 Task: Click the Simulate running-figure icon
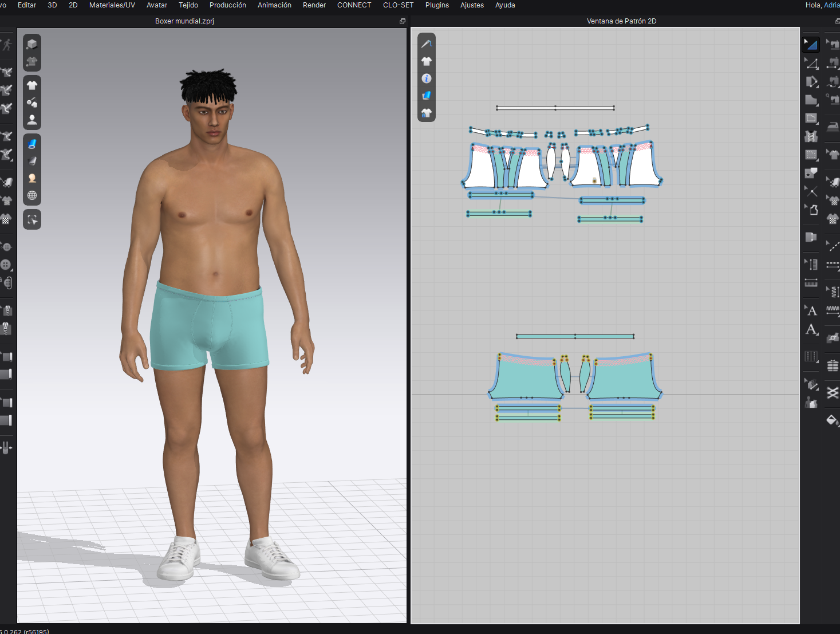6,44
